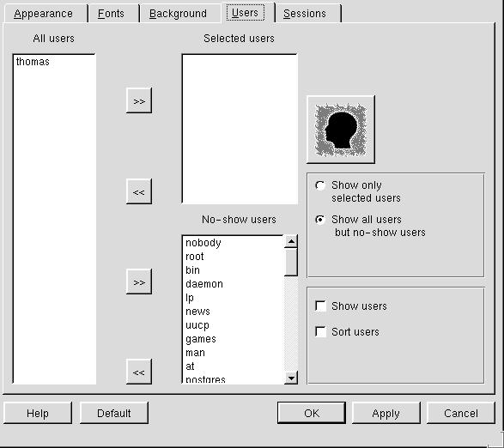The width and height of the screenshot is (504, 448).
Task: Click the Default button
Action: (114, 413)
